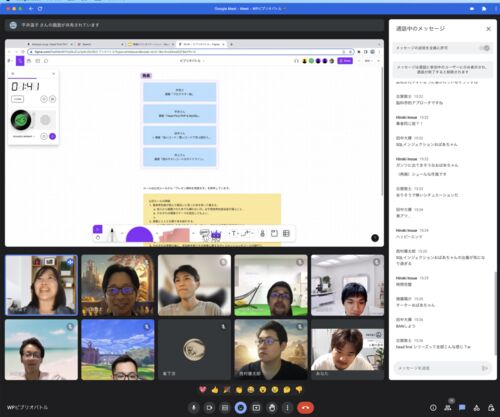Send thinking face emoji reaction

[287, 389]
